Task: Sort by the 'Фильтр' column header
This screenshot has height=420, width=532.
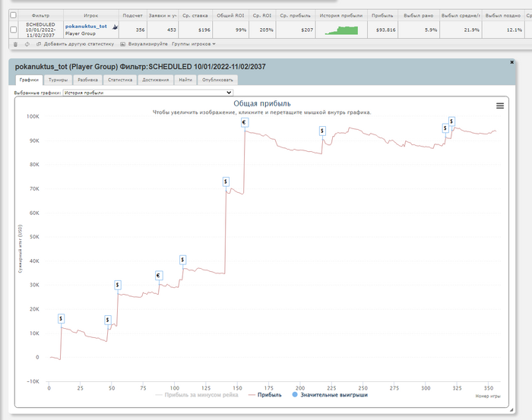Action: click(x=40, y=16)
